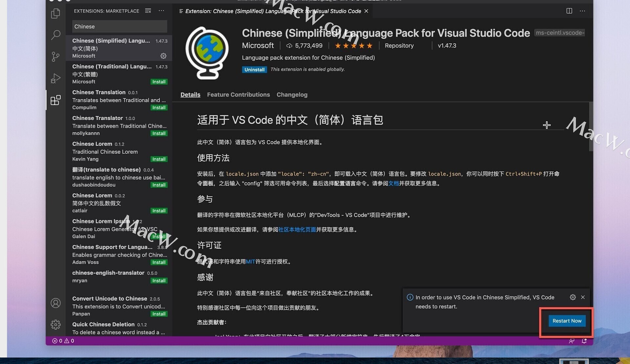
Task: Select Convert Unicode to Chinese list item
Action: point(119,306)
